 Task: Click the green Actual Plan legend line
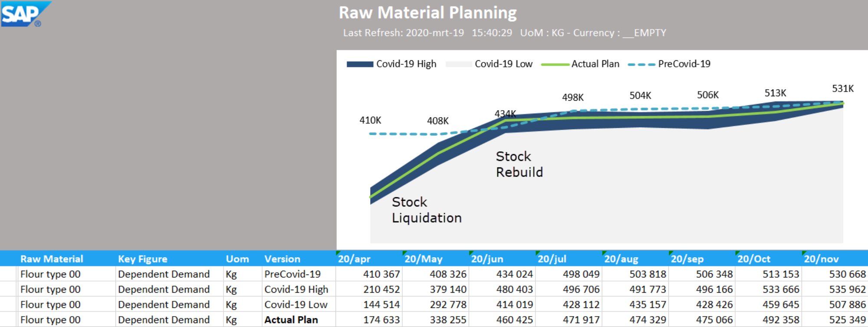[x=555, y=64]
